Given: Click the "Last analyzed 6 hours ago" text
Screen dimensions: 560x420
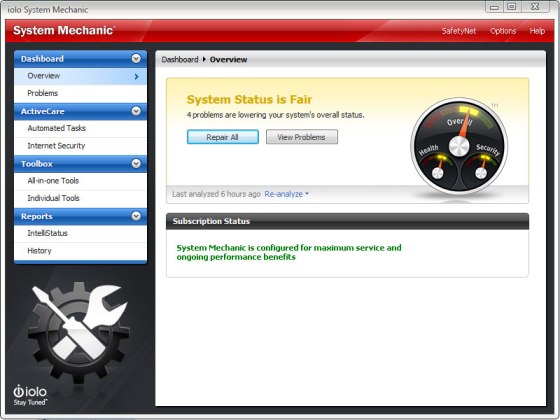Looking at the screenshot, I should tap(216, 194).
